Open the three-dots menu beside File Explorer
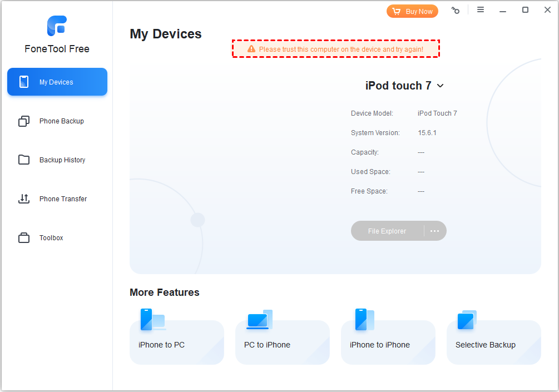559x392 pixels. tap(435, 231)
